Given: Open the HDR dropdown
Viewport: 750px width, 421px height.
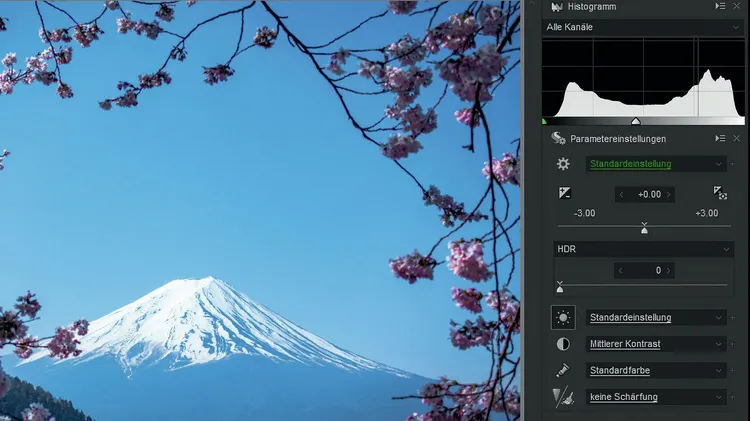Looking at the screenshot, I should click(643, 249).
